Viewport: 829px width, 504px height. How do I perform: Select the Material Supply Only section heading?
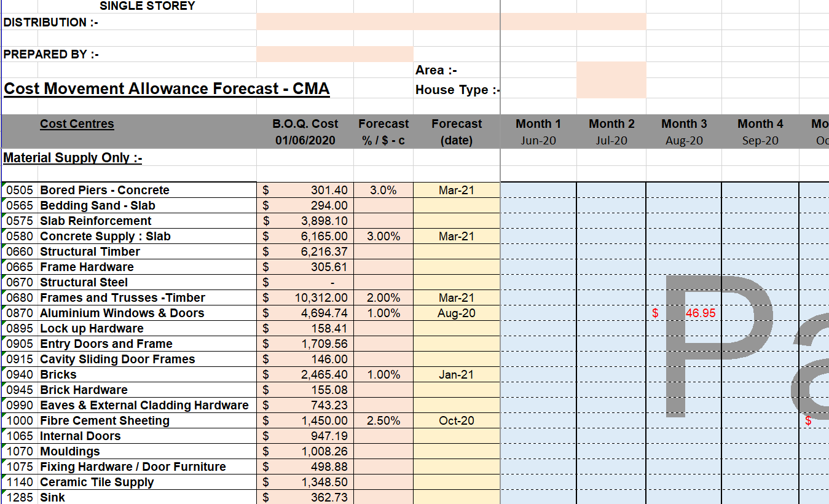(x=73, y=158)
